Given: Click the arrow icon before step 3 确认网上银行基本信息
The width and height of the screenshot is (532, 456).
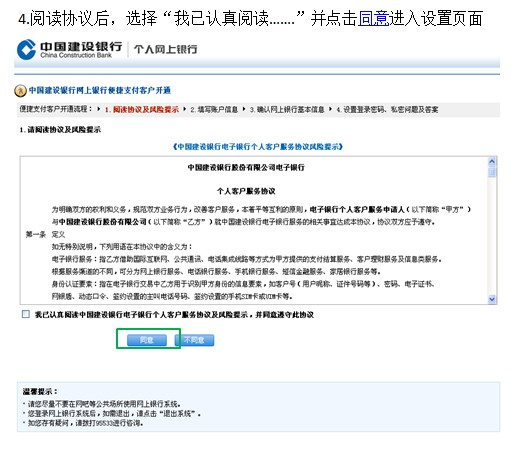Looking at the screenshot, I should coord(244,109).
